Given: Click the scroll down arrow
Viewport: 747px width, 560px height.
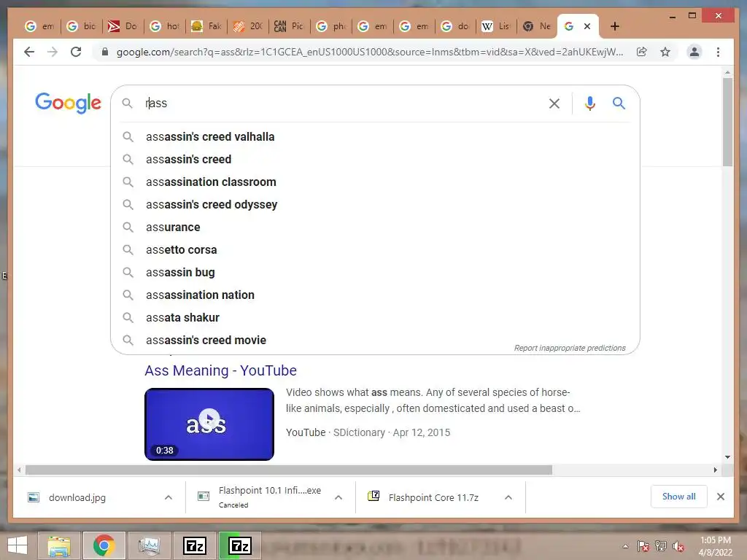Looking at the screenshot, I should 727,457.
